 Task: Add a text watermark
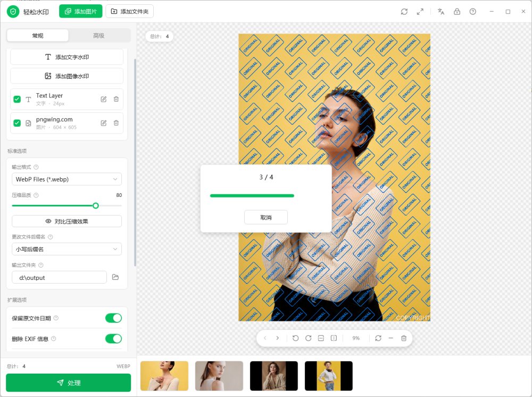click(x=67, y=57)
